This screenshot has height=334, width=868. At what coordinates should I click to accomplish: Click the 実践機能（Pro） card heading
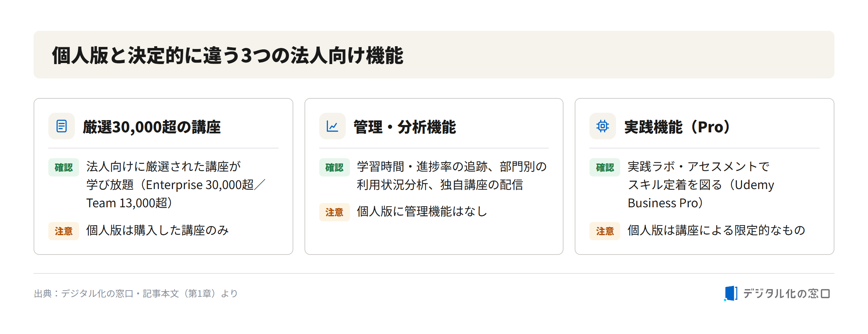tap(678, 127)
